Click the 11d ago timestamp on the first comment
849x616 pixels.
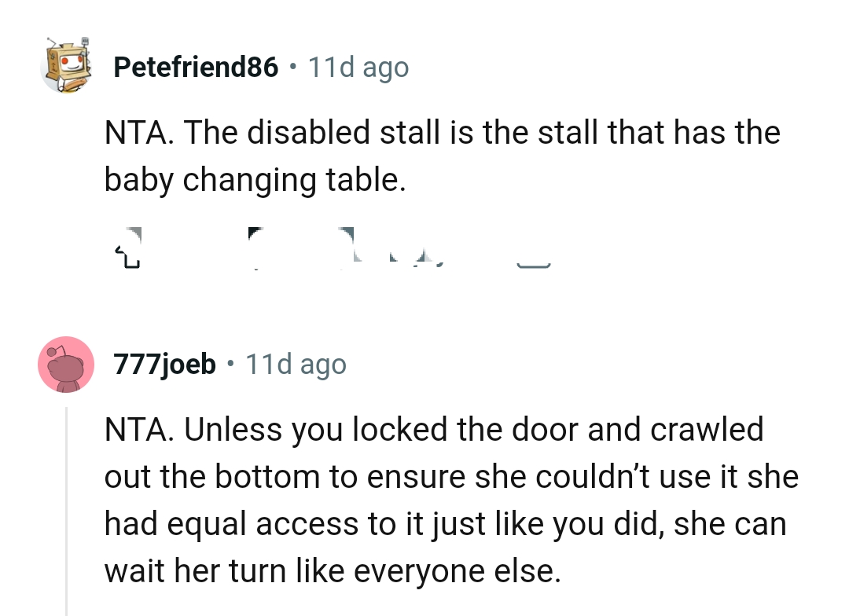coord(358,67)
